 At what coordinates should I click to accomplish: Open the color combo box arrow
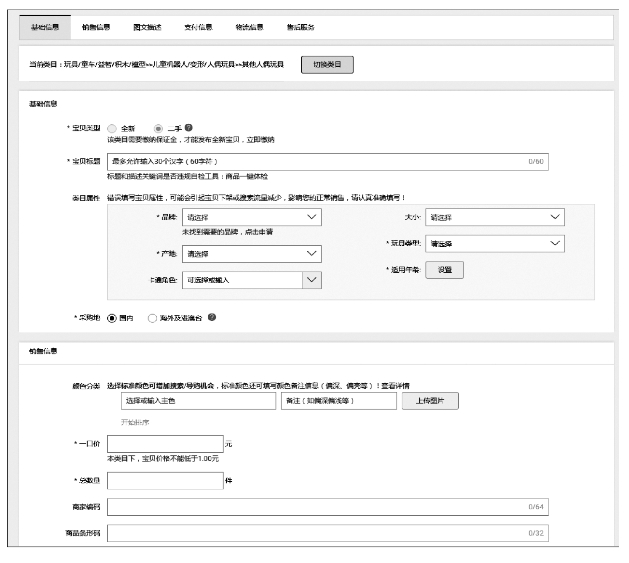tap(312, 281)
